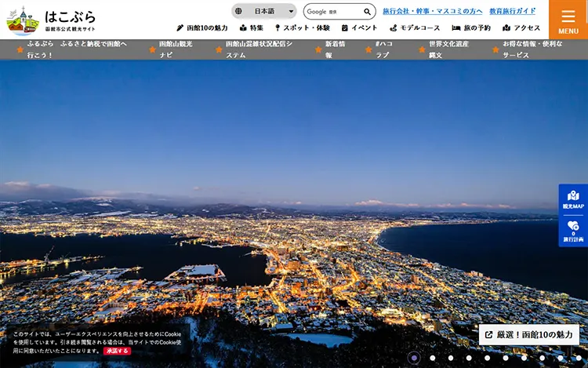Open the 新着情報 starred link
Image resolution: width=588 pixels, height=368 pixels.
point(330,49)
